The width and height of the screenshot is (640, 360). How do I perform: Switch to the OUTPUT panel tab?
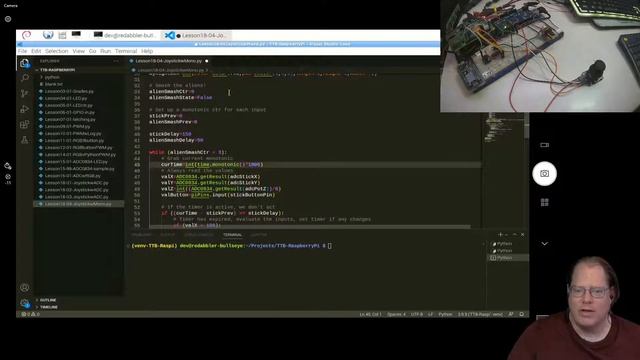[x=167, y=235]
